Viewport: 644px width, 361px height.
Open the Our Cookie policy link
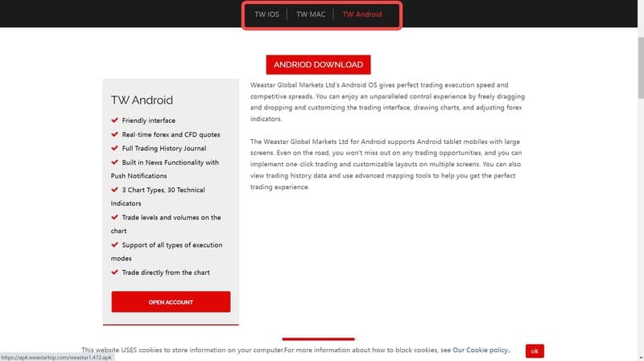coord(480,350)
